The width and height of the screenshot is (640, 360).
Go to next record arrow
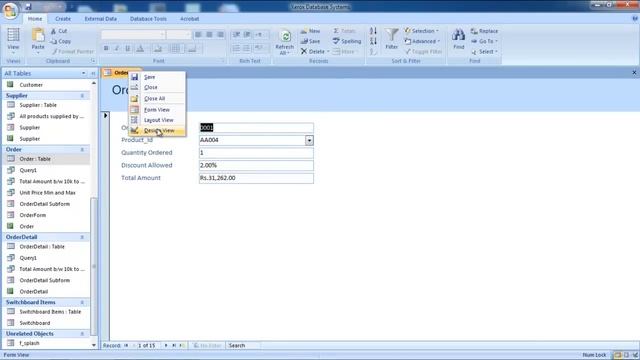pyautogui.click(x=166, y=346)
